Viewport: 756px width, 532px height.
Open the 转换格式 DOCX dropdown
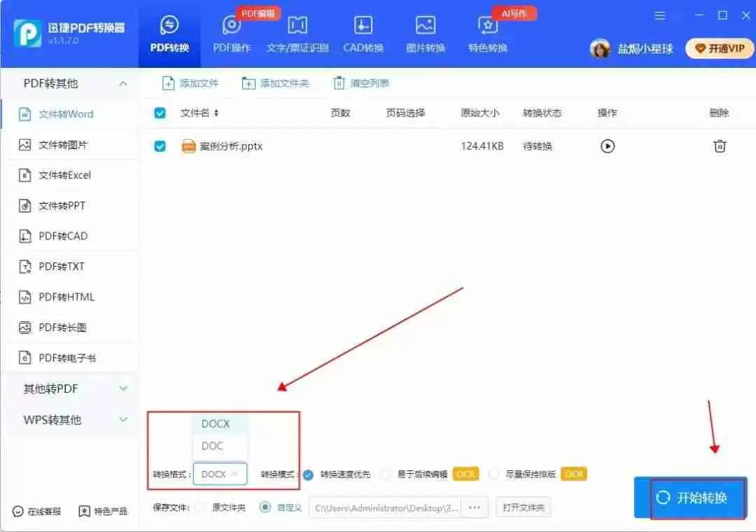click(x=220, y=474)
